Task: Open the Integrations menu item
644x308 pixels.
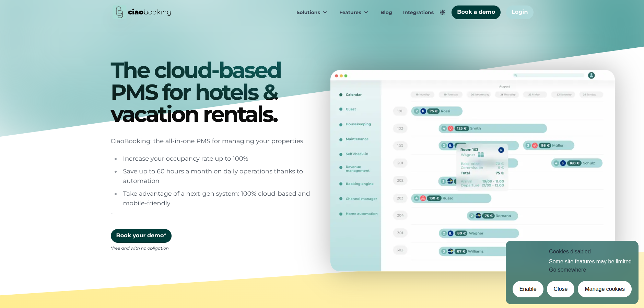Action: (x=418, y=12)
